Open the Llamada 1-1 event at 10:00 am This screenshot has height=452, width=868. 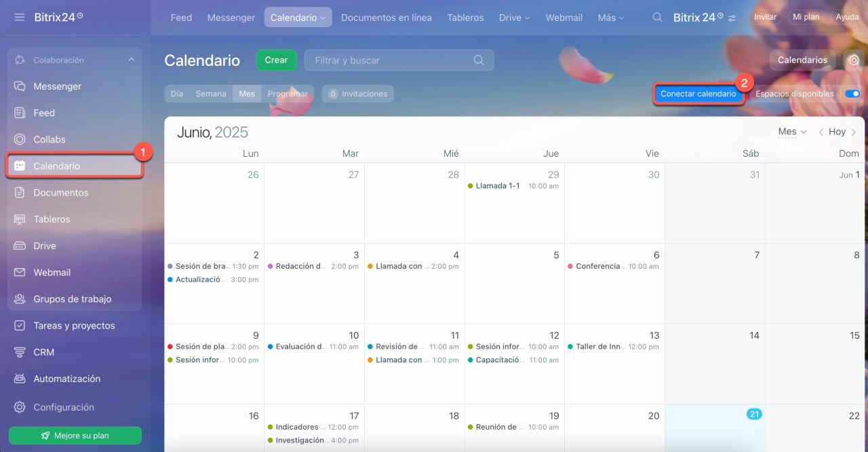click(x=514, y=186)
